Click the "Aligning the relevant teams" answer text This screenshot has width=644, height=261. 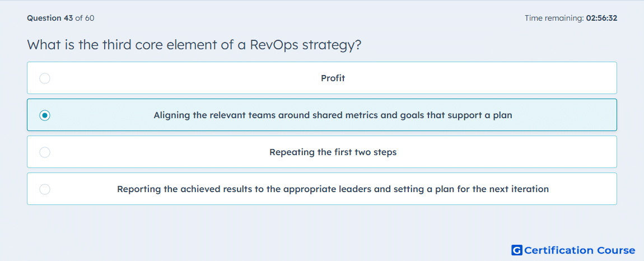pyautogui.click(x=333, y=115)
